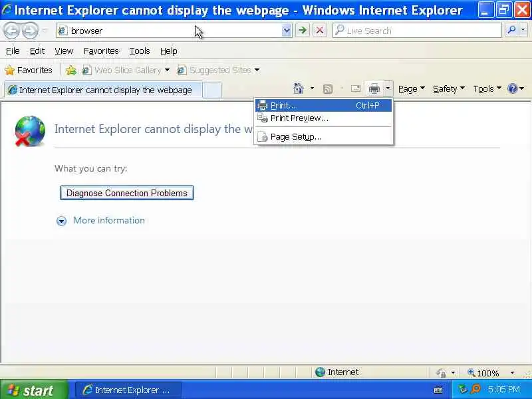Click the Protected Mode icon in status bar
This screenshot has width=532, height=399.
[x=442, y=373]
